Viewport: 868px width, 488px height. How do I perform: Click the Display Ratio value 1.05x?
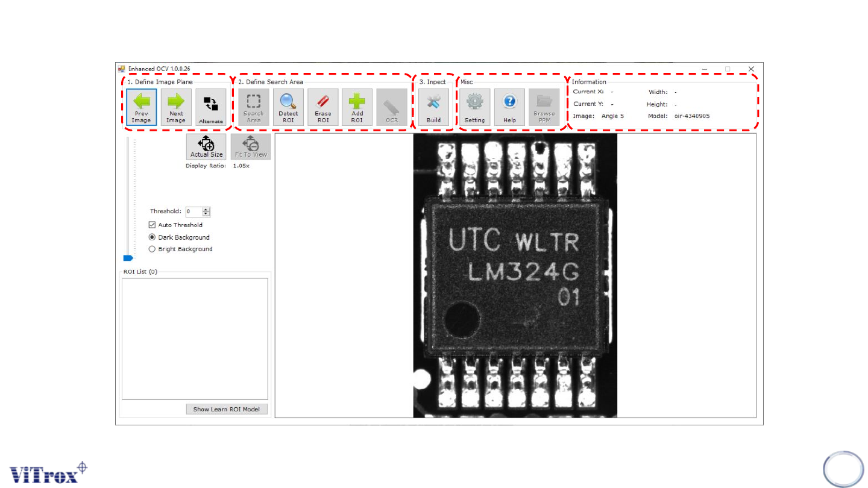point(241,166)
